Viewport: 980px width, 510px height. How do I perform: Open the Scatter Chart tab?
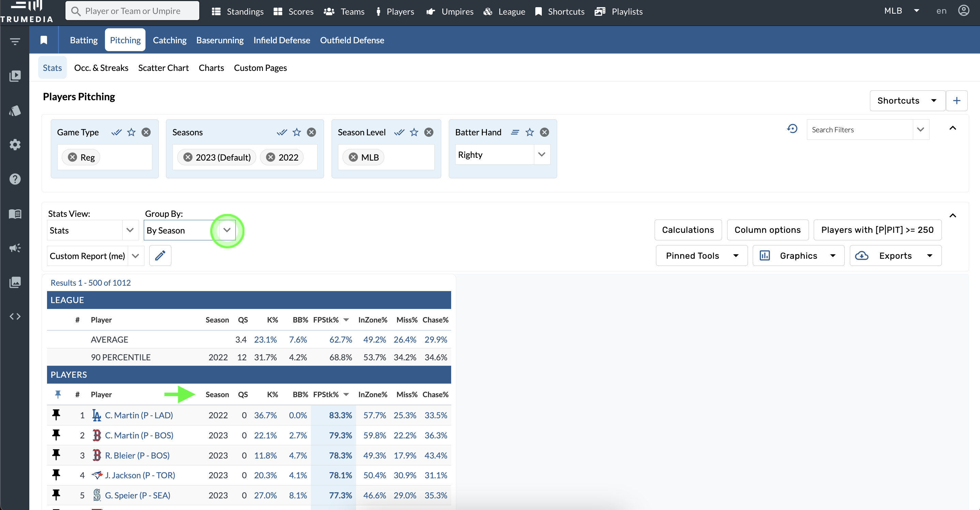(x=163, y=68)
